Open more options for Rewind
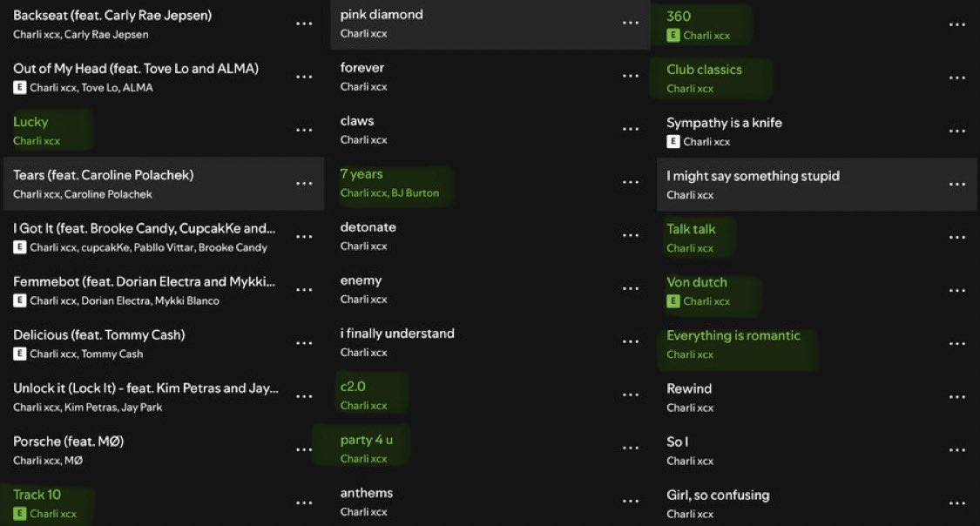980x526 pixels. (956, 397)
